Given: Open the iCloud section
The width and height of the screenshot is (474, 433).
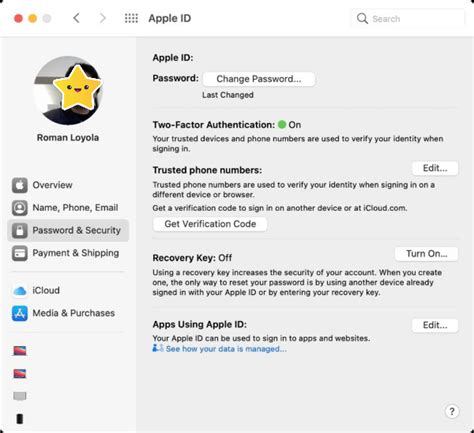Looking at the screenshot, I should click(68, 291).
